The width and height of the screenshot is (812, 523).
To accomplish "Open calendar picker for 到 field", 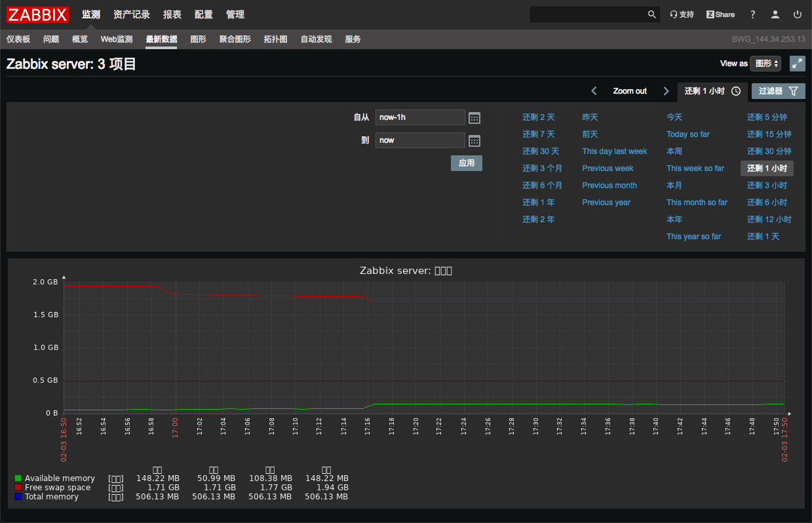I will point(474,141).
